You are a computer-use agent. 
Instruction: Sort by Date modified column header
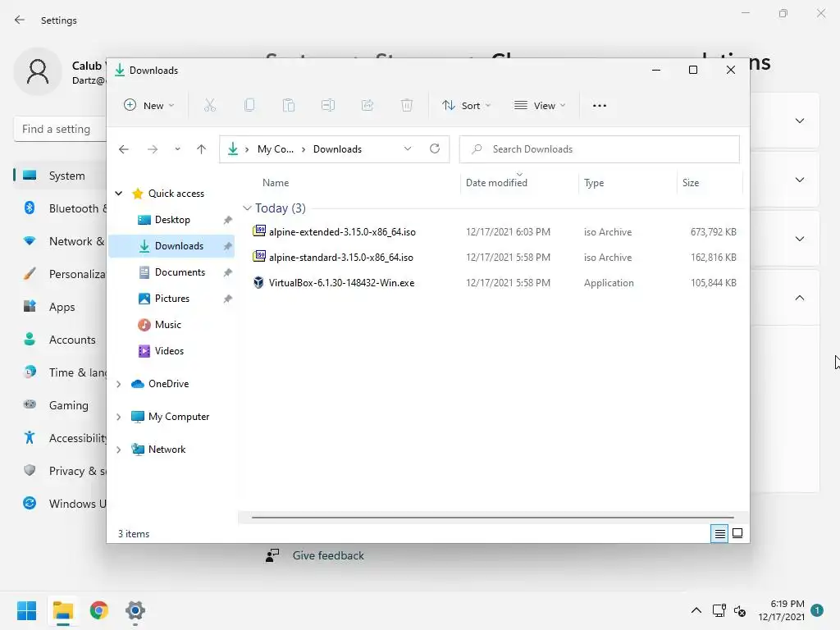point(519,183)
